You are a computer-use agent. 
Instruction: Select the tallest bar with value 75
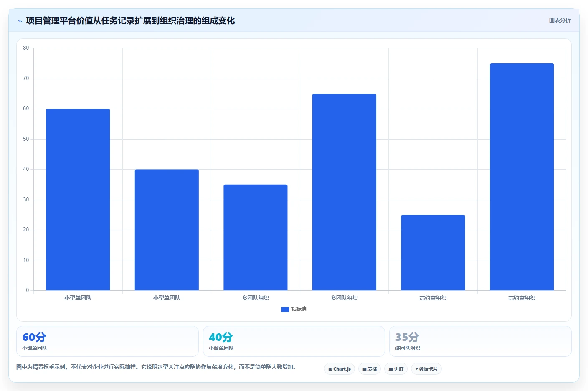(522, 177)
